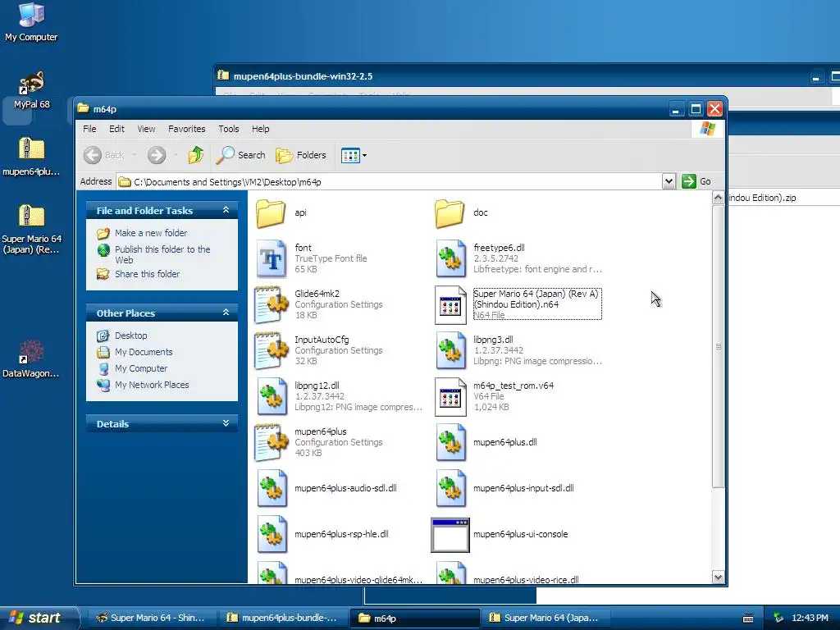Collapse the File and Folder Tasks panel

[x=226, y=210]
